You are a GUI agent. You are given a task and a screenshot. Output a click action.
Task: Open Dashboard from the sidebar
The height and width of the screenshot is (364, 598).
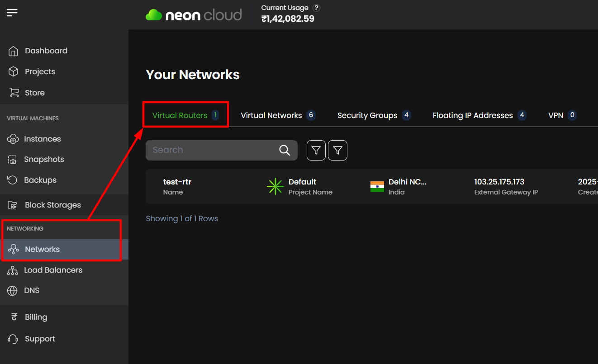pyautogui.click(x=46, y=51)
